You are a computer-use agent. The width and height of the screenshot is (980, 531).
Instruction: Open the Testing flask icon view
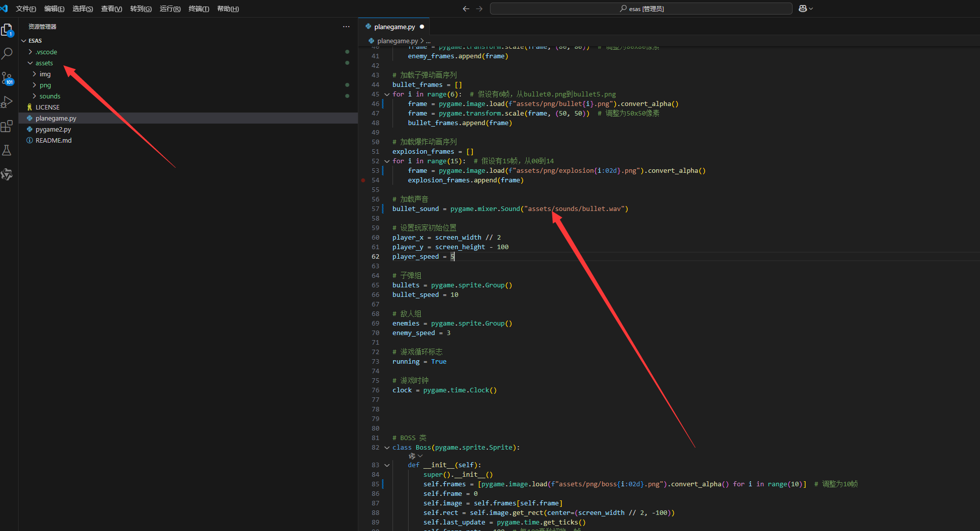click(7, 150)
